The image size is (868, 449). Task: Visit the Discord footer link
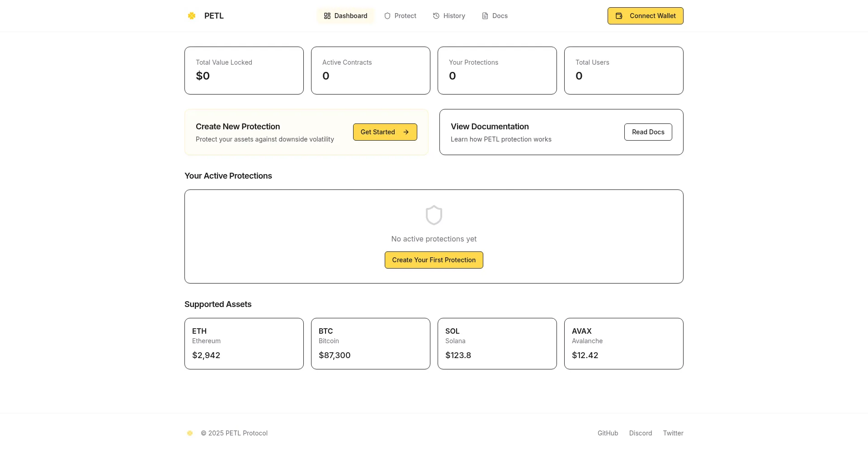point(641,433)
